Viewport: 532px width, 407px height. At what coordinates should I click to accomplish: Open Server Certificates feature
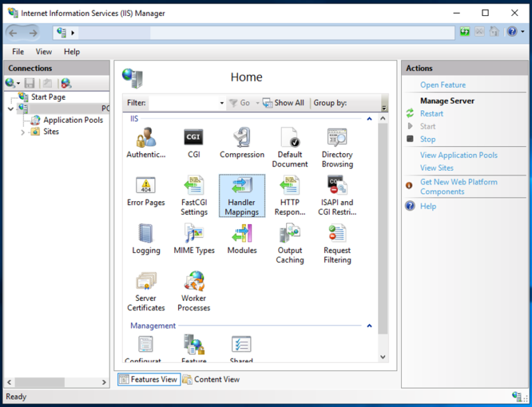point(146,291)
